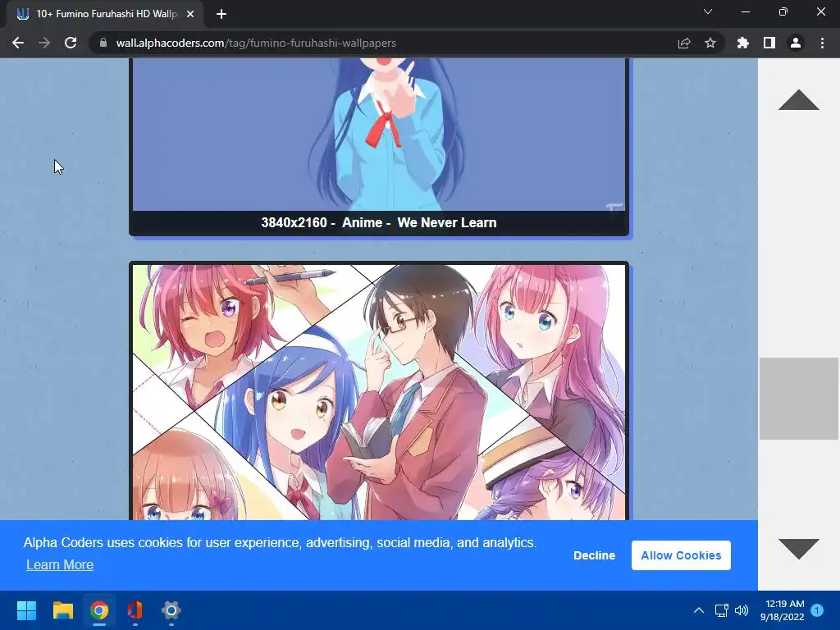Screen dimensions: 840x630
Task: Open the Learn More cookie link
Action: click(60, 564)
